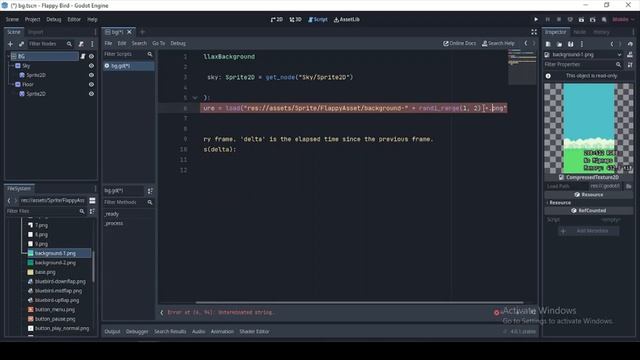Toggle scripts panel with bottom arrow
This screenshot has height=360, width=640.
click(x=162, y=313)
